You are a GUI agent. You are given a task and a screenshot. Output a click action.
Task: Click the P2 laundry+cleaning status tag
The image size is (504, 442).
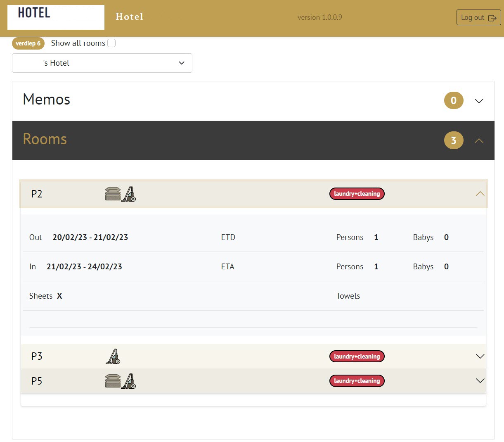pos(357,194)
